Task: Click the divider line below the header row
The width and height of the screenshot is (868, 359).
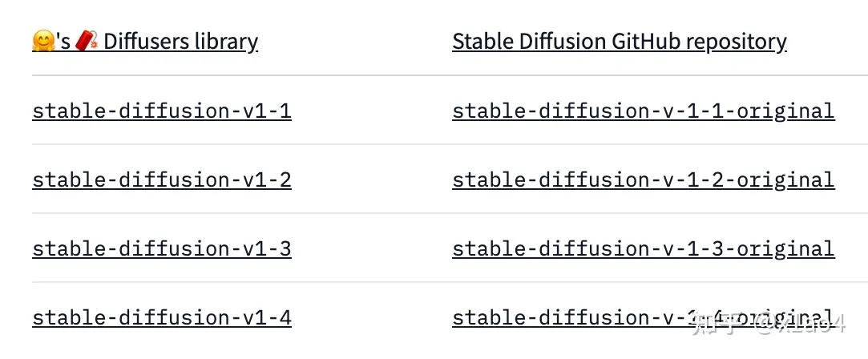Action: (x=450, y=75)
